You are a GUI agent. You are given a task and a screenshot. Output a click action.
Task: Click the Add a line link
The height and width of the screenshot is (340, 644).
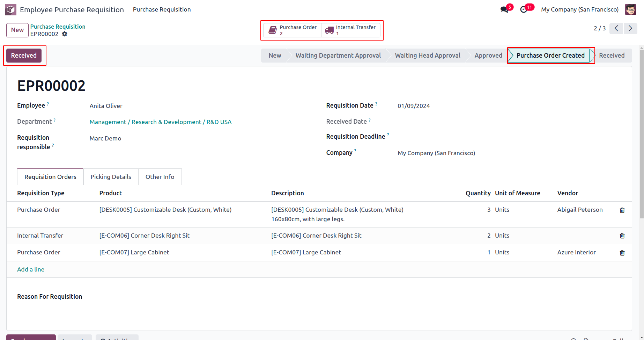[x=31, y=269]
